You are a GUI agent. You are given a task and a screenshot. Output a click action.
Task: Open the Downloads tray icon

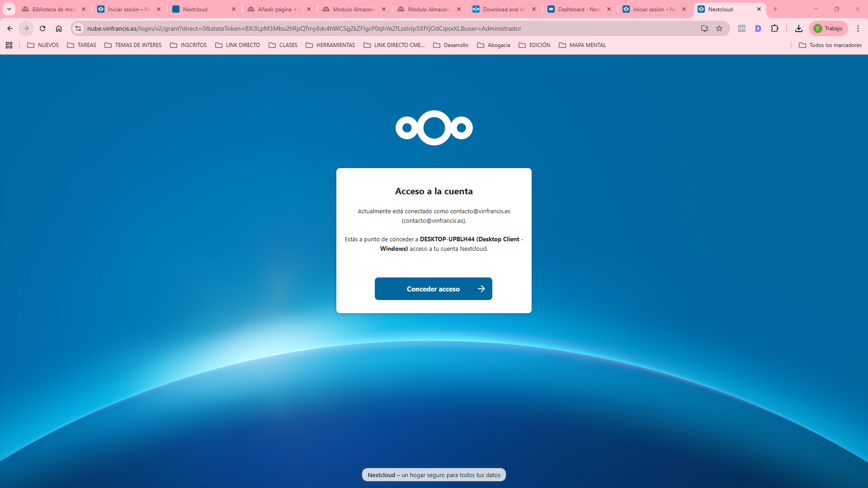click(799, 28)
